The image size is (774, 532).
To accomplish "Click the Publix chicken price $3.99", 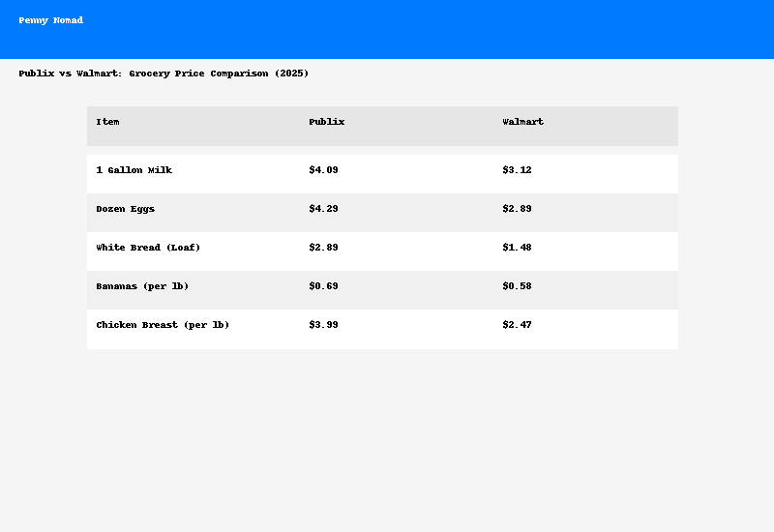I will click(323, 325).
